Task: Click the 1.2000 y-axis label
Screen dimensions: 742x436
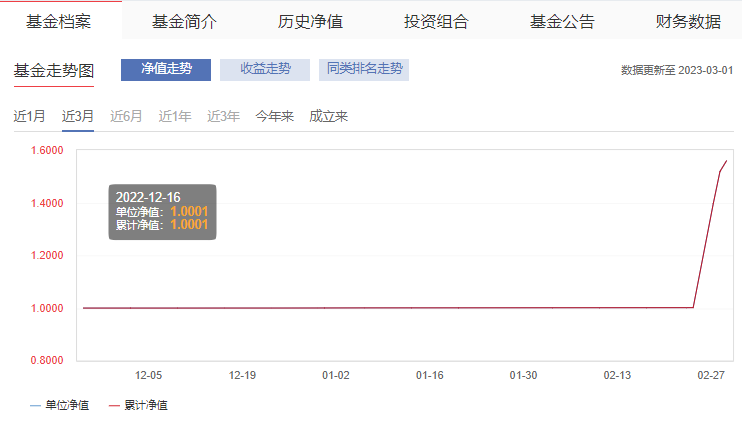Action: tap(47, 256)
